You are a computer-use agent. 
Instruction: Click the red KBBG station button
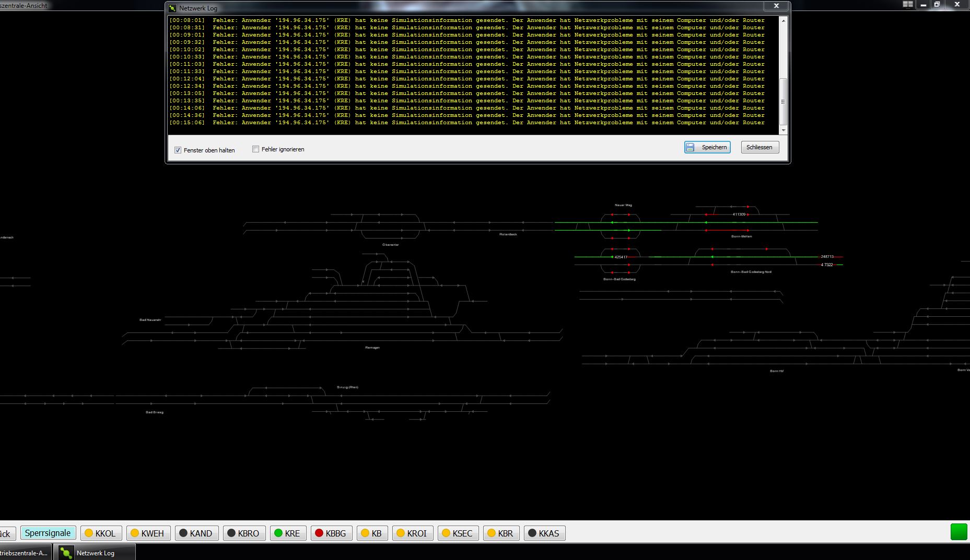[x=331, y=533]
